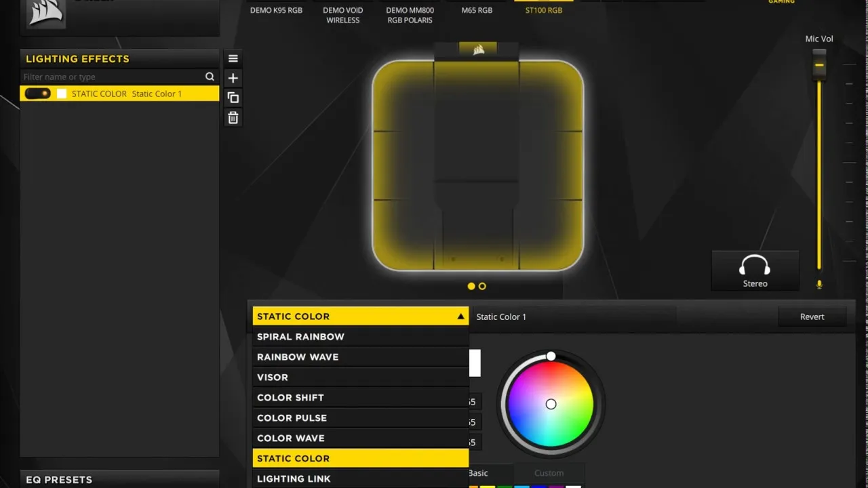Screen dimensions: 868x488
Task: Open the lighting effects hamburger menu
Action: [x=233, y=58]
